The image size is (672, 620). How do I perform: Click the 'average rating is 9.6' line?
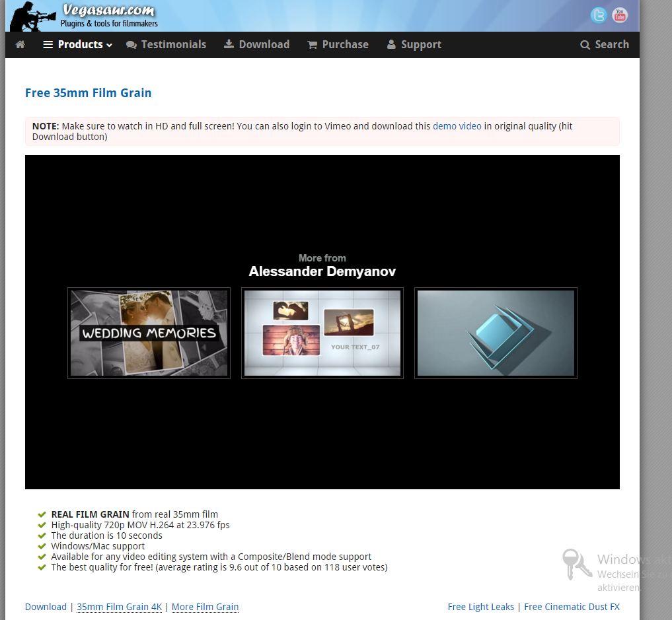(x=219, y=567)
